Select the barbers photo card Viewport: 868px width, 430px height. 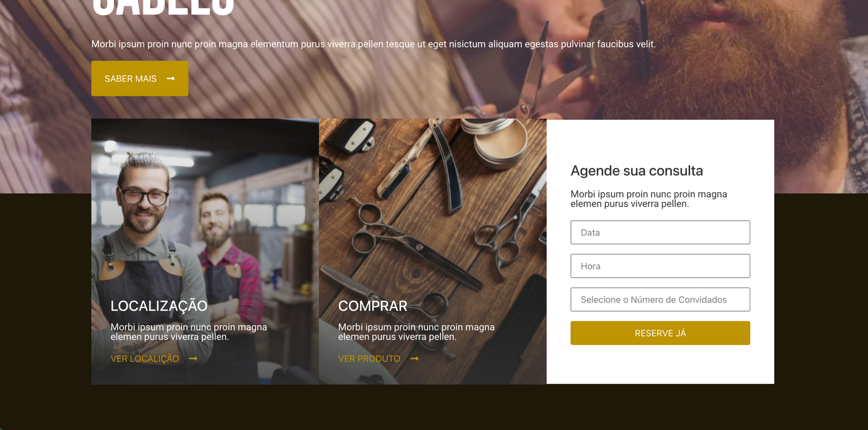(205, 252)
